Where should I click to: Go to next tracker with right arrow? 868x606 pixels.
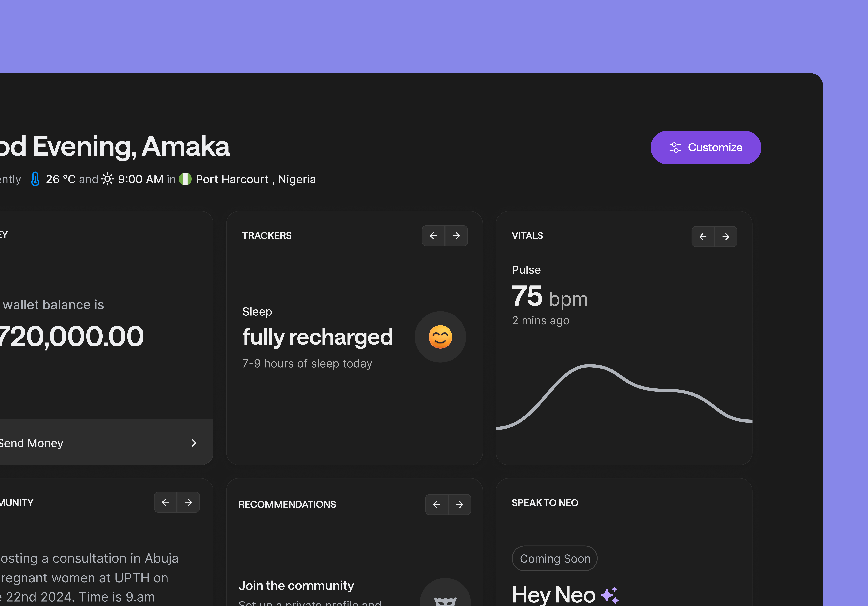click(x=456, y=236)
